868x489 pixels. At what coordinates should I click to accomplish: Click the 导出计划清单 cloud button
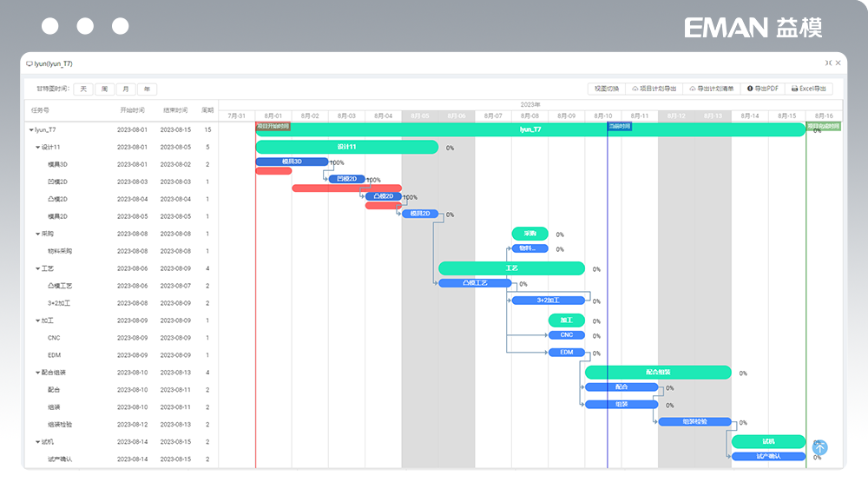pos(710,89)
